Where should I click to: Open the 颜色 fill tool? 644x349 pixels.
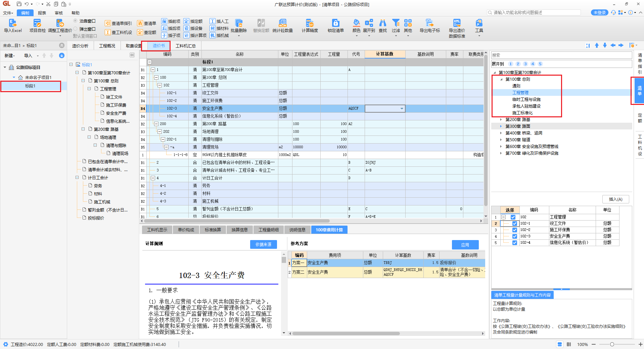[x=357, y=23]
